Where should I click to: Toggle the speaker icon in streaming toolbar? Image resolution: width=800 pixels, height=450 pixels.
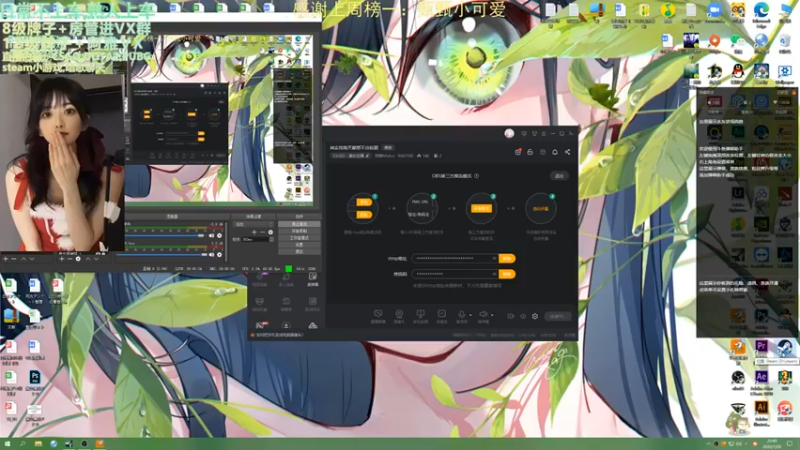483,314
